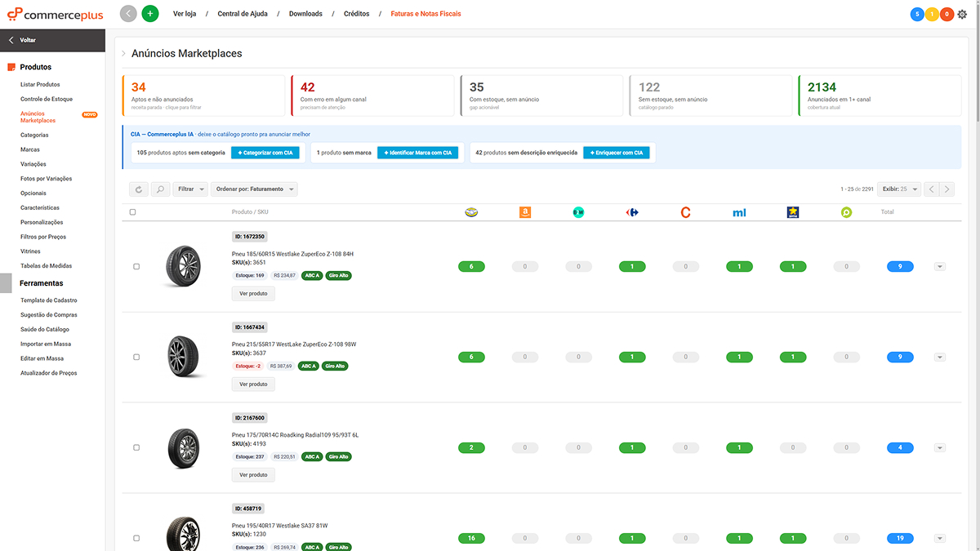
Task: Check the box for product ID 458719
Action: 136,539
